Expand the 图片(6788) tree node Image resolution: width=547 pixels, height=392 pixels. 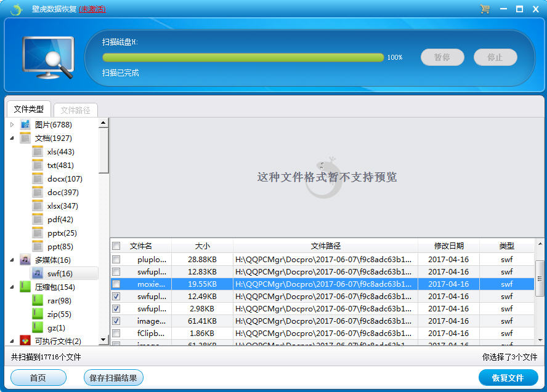click(x=12, y=125)
